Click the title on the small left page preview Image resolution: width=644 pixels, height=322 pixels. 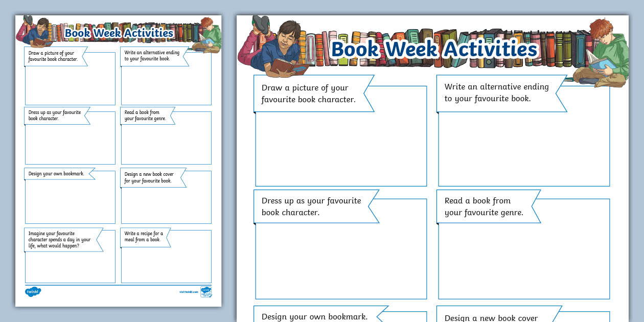(120, 32)
